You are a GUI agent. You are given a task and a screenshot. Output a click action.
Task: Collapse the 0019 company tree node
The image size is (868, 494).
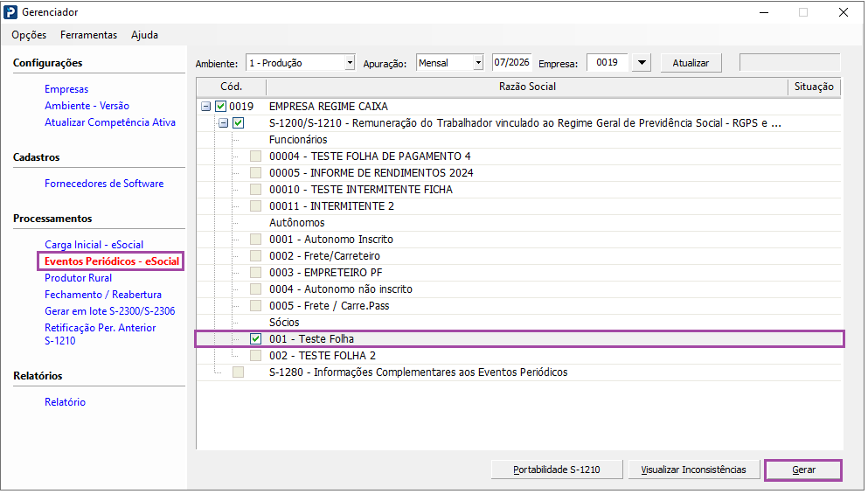206,107
